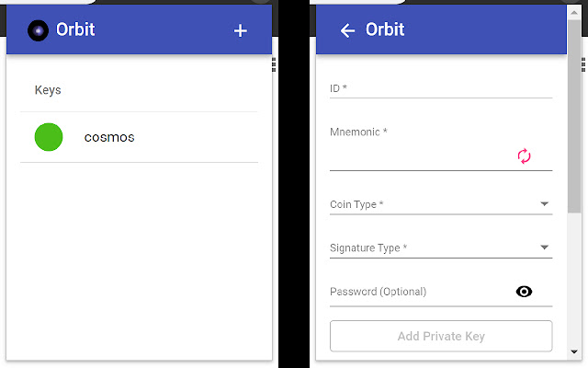Toggle password visibility eye icon
588x368 pixels.
[524, 292]
